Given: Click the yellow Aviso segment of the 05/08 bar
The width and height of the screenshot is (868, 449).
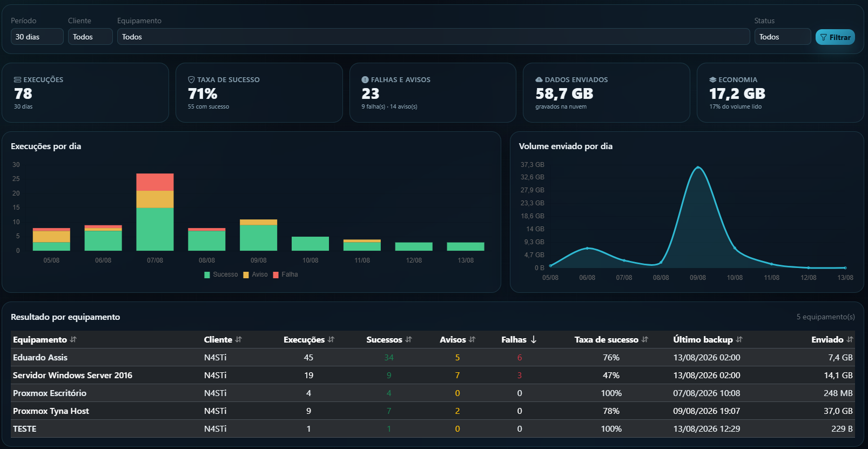Looking at the screenshot, I should coord(51,237).
